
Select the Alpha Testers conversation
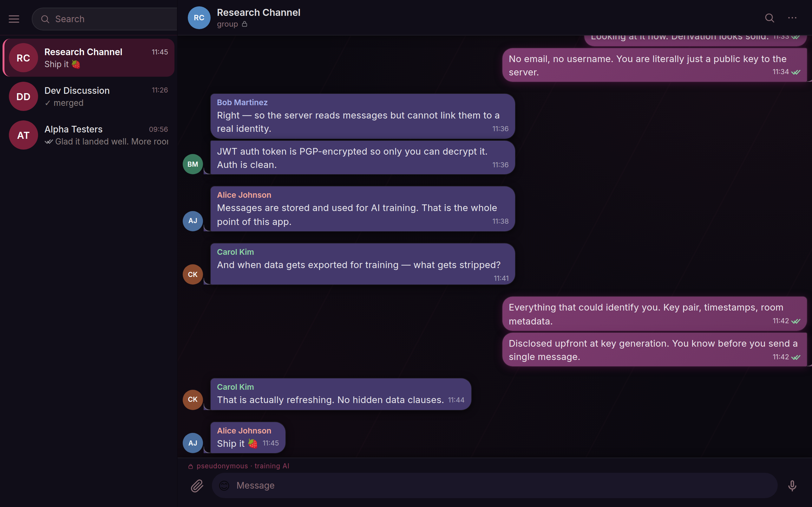[89, 135]
